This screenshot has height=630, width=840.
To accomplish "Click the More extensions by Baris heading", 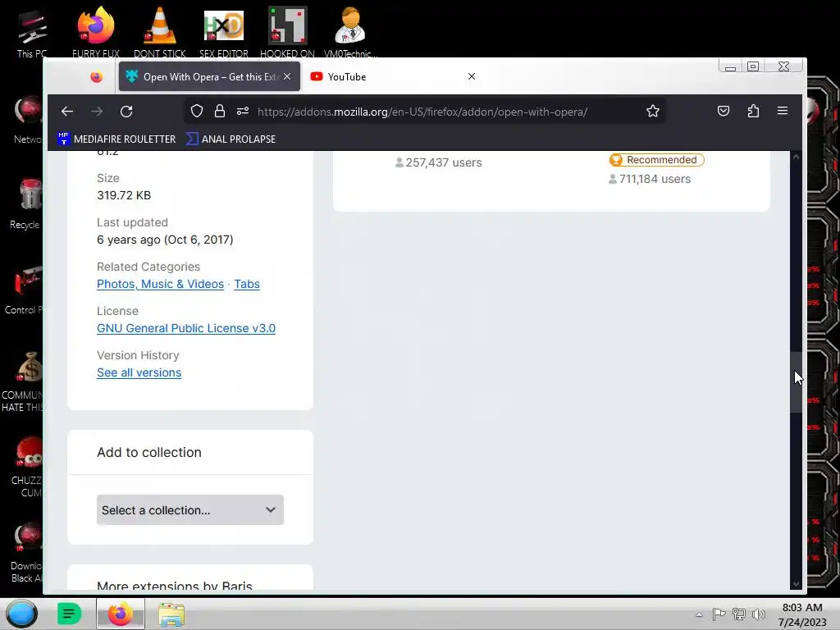I will [175, 586].
